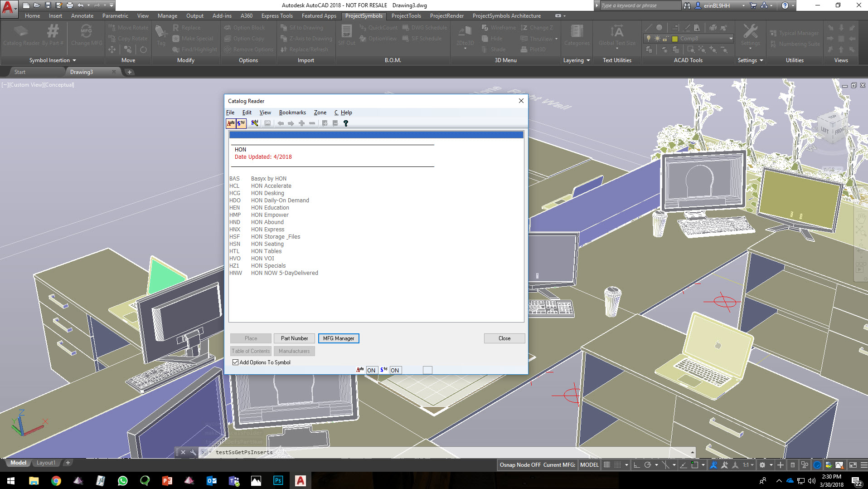Click the wand icon in Catalog Reader toolbar
The width and height of the screenshot is (868, 489).
(x=255, y=123)
